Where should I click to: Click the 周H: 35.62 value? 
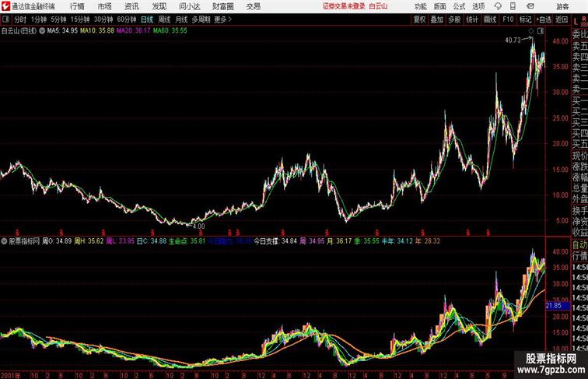89,241
